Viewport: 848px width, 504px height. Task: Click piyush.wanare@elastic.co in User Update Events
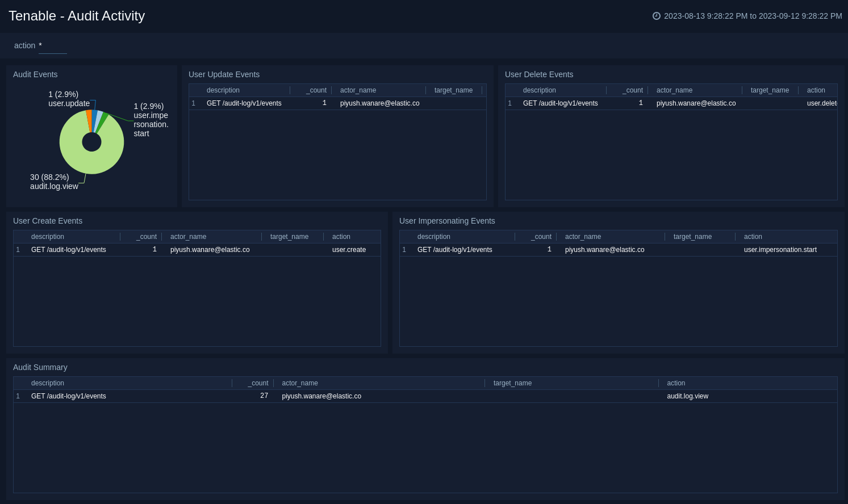(380, 103)
